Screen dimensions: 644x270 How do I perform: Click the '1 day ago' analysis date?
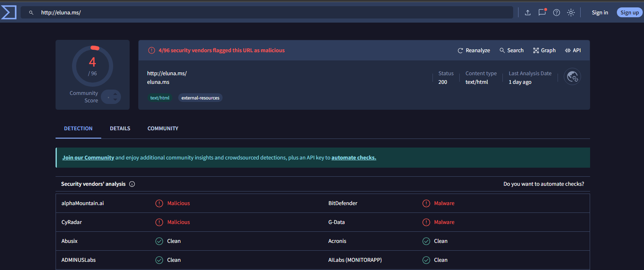[x=520, y=82]
